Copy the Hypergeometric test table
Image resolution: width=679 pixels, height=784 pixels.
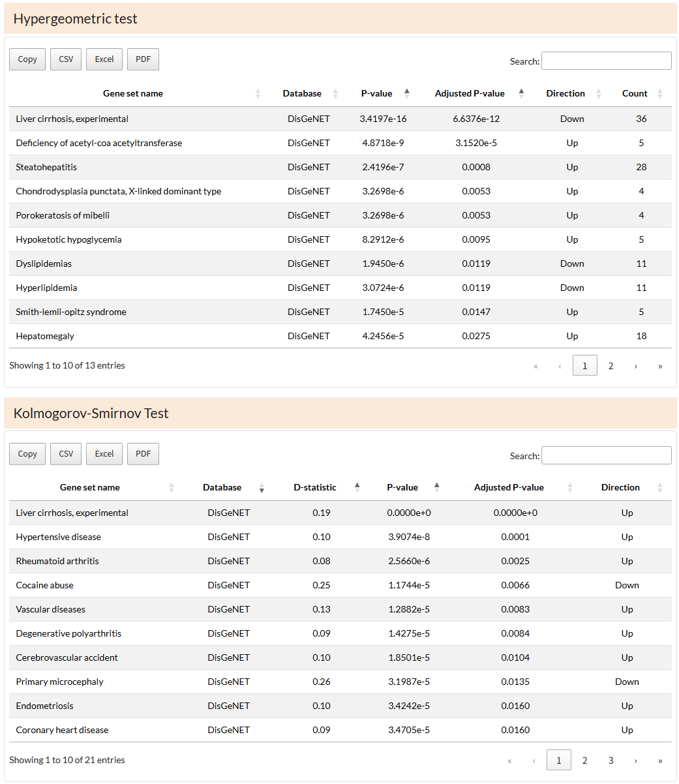[x=27, y=59]
